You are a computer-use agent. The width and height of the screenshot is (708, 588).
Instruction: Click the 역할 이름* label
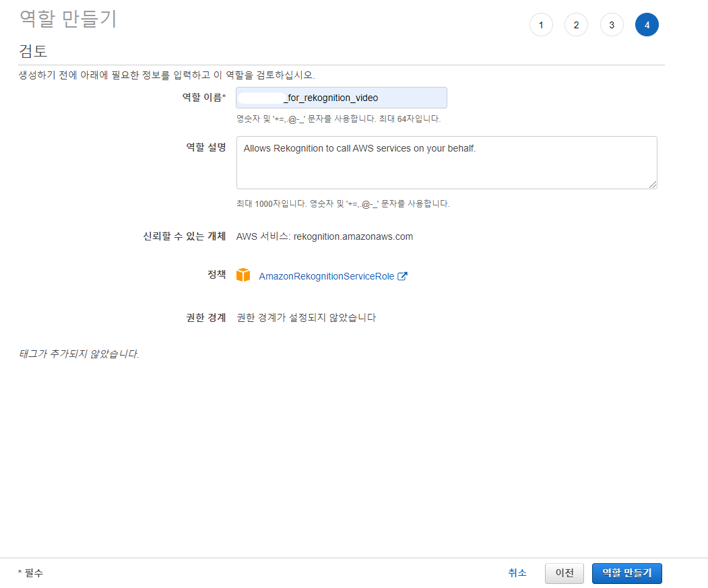tap(203, 97)
